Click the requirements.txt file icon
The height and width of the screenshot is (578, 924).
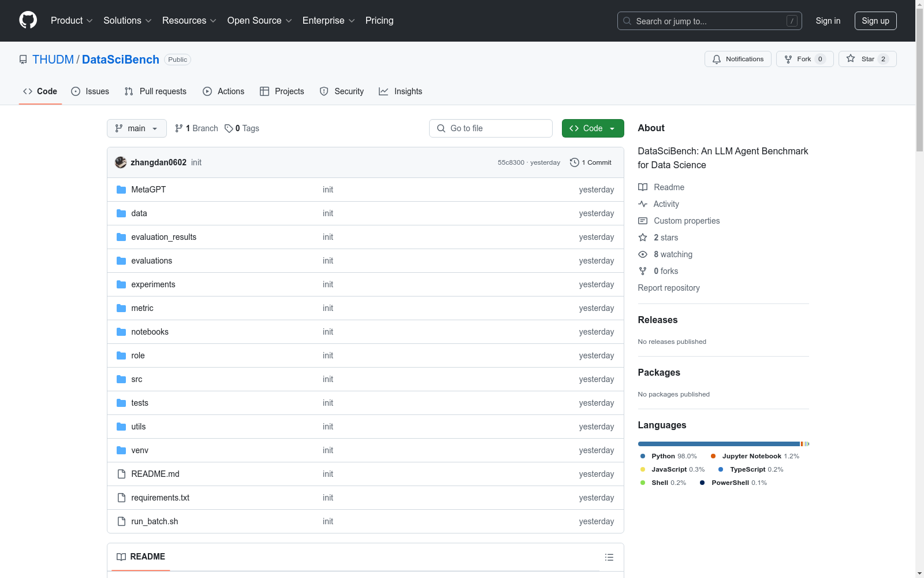click(x=121, y=498)
